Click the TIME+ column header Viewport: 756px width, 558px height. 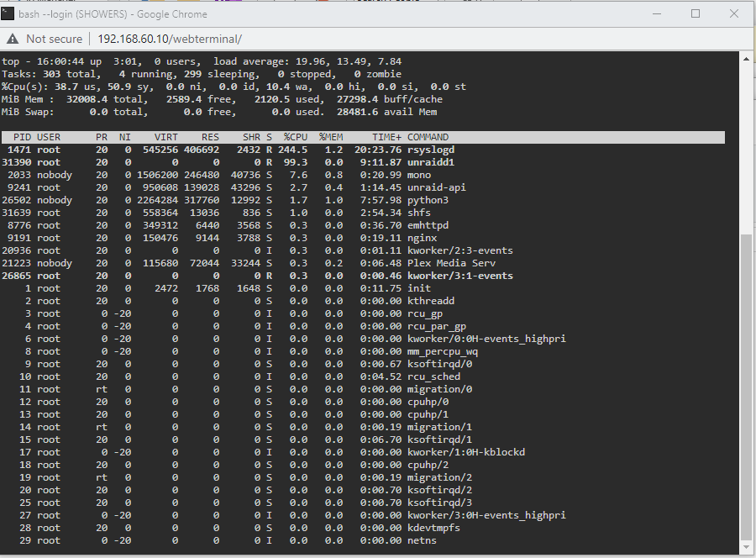(386, 138)
